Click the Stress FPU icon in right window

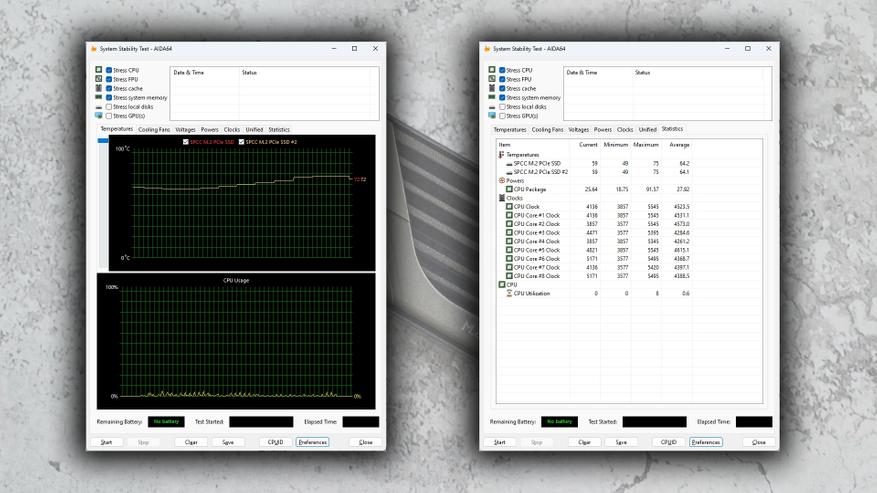492,79
